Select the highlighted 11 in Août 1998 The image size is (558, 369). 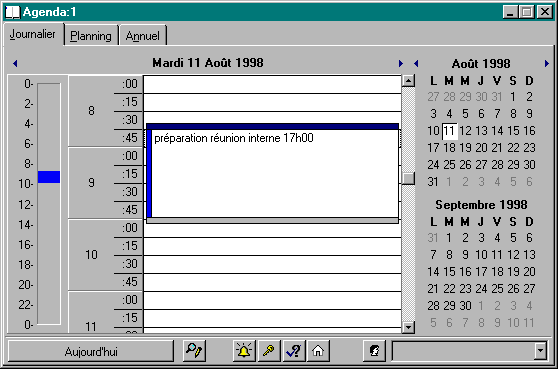pos(449,131)
